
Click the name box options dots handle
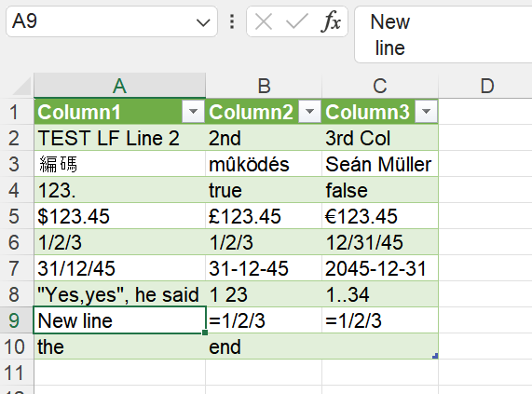tap(232, 21)
